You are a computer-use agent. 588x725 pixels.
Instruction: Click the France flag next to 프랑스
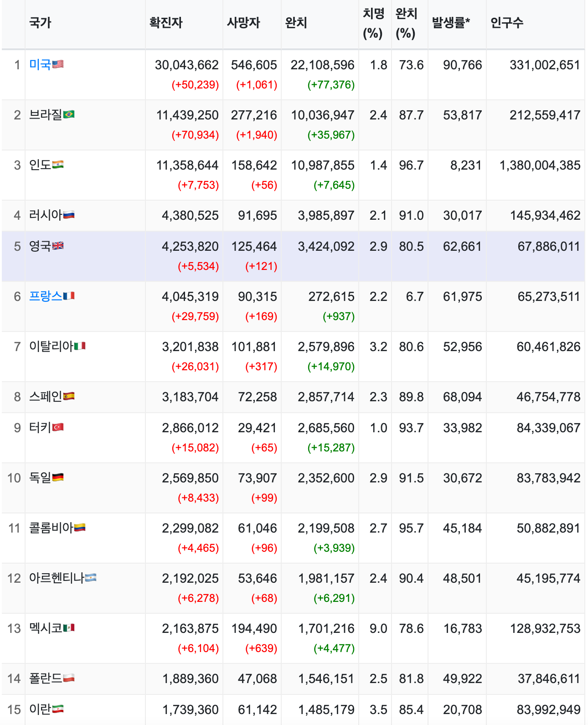[x=69, y=296]
